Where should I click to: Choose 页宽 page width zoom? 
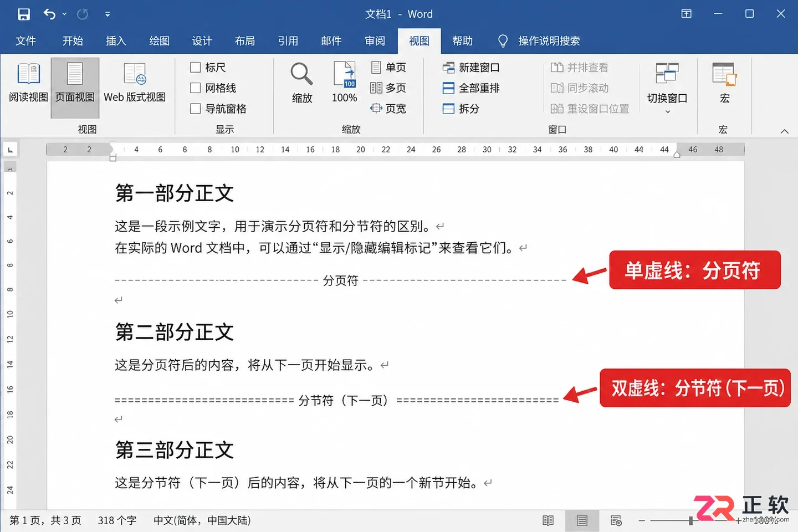click(x=388, y=109)
